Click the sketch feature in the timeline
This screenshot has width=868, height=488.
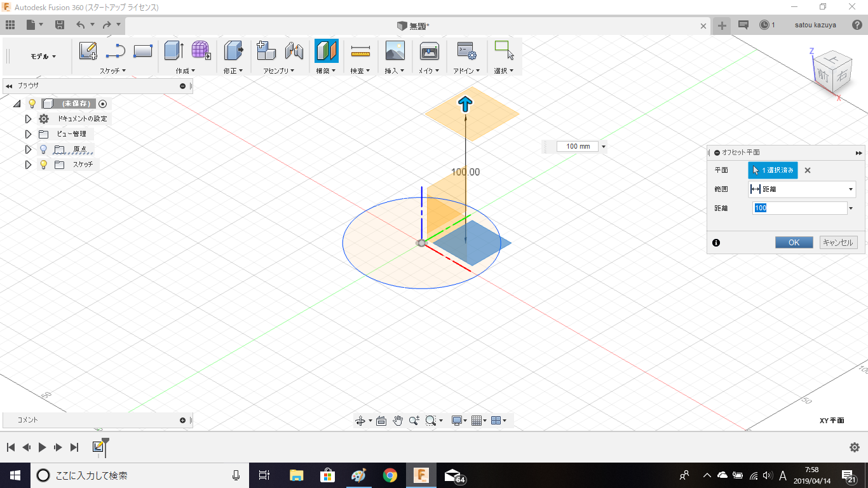(98, 447)
